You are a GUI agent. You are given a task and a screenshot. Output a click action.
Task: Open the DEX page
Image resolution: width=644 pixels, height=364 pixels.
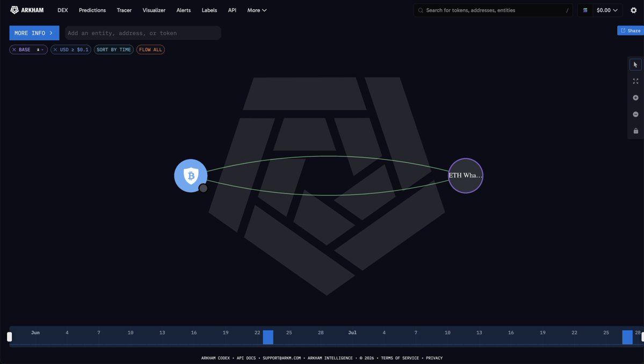coord(62,10)
